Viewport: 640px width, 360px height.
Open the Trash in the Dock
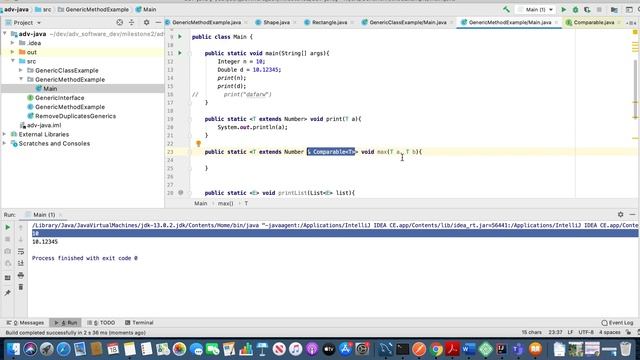(625, 349)
